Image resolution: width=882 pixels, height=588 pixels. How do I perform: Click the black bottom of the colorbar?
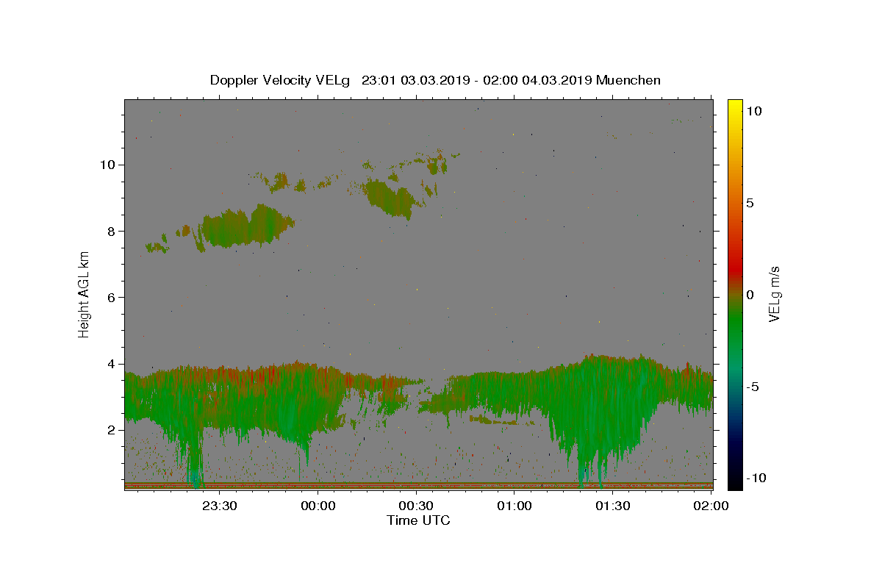click(x=735, y=481)
